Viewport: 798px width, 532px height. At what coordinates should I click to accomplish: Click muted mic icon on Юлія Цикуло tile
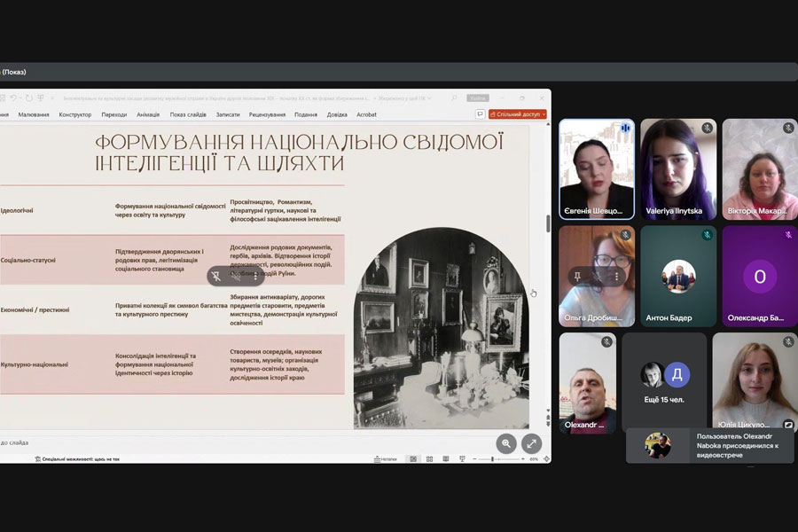(x=788, y=342)
